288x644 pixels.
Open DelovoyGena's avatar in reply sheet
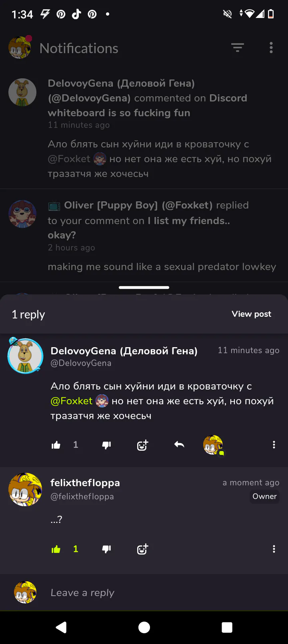click(x=26, y=356)
